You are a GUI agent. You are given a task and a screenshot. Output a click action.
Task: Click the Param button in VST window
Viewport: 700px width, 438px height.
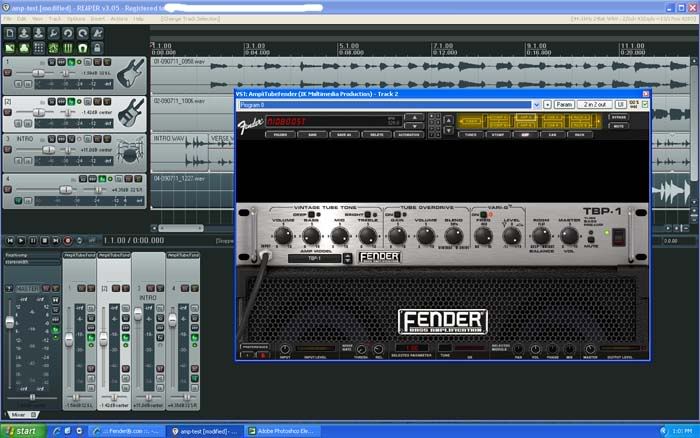click(564, 104)
